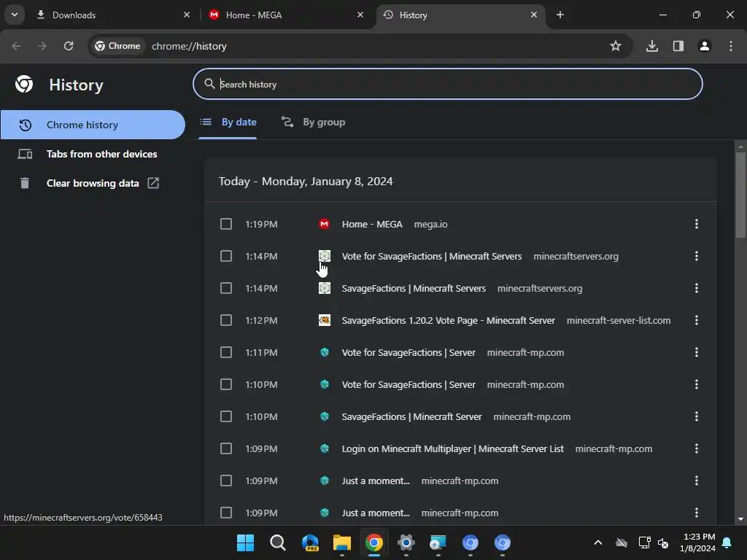Open SavageFactions | Minecraft Servers history link
The height and width of the screenshot is (560, 747).
(414, 288)
